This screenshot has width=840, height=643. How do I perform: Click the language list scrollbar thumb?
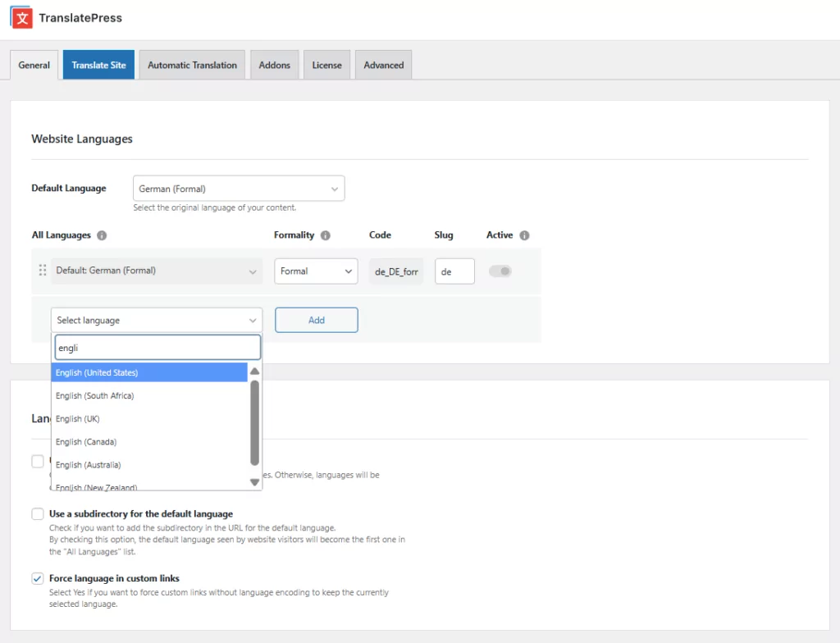[255, 422]
